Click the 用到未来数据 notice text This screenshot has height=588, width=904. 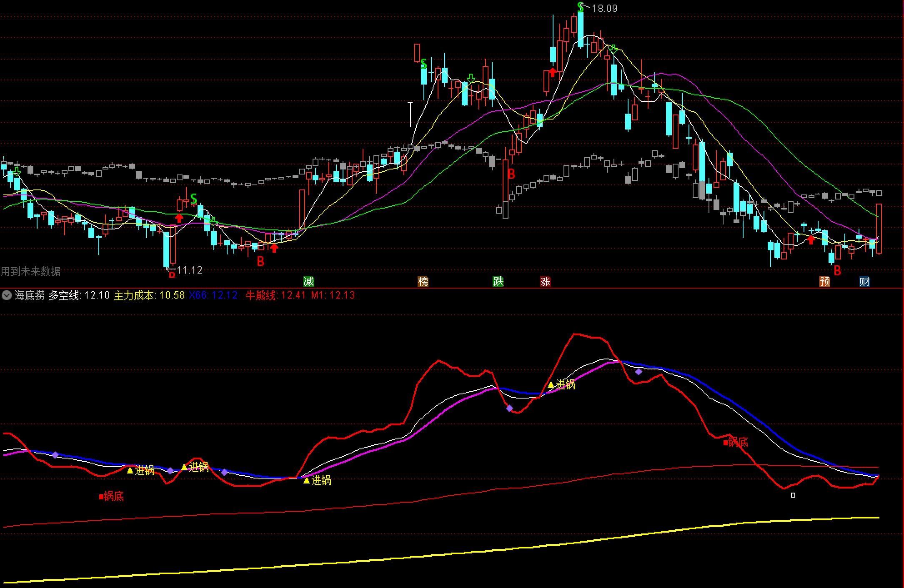point(31,272)
